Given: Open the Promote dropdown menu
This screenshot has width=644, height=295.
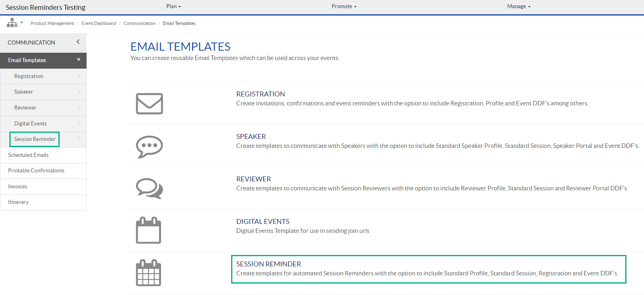Looking at the screenshot, I should 344,7.
